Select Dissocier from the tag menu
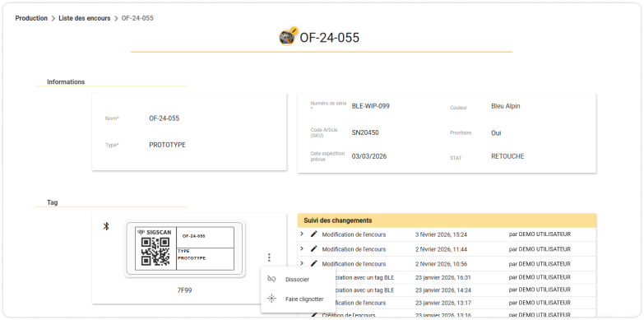 tap(298, 280)
